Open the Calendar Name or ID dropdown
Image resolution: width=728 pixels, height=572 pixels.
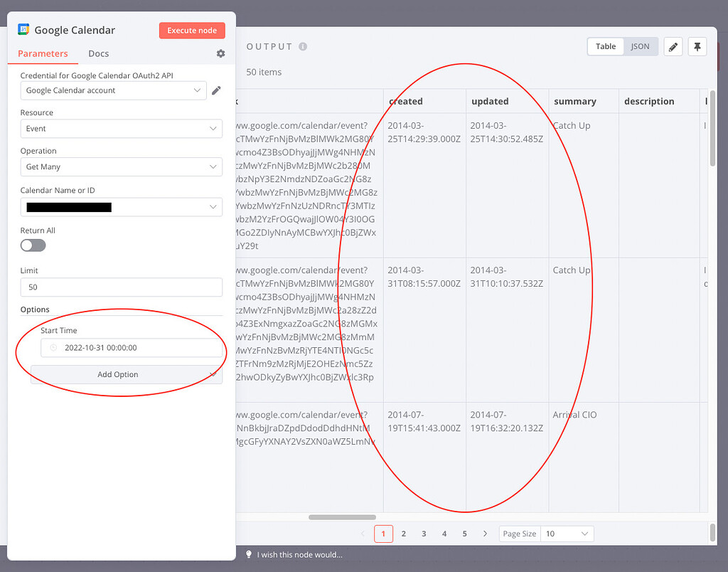(x=121, y=206)
